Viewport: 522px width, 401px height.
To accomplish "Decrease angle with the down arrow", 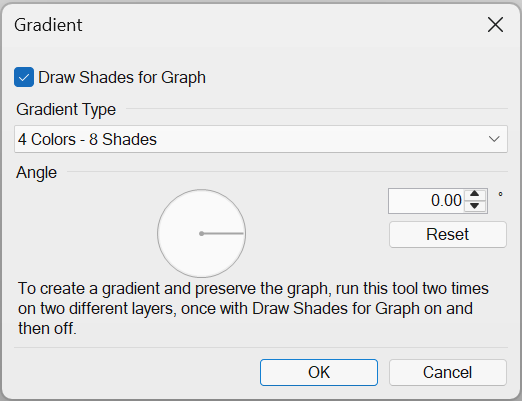I will coord(475,206).
